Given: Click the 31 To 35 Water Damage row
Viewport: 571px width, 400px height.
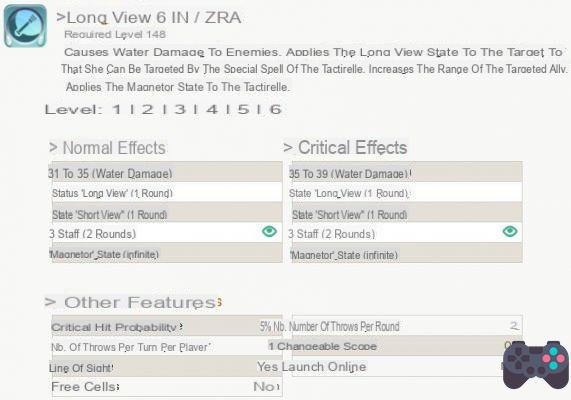Looking at the screenshot, I should pos(167,172).
